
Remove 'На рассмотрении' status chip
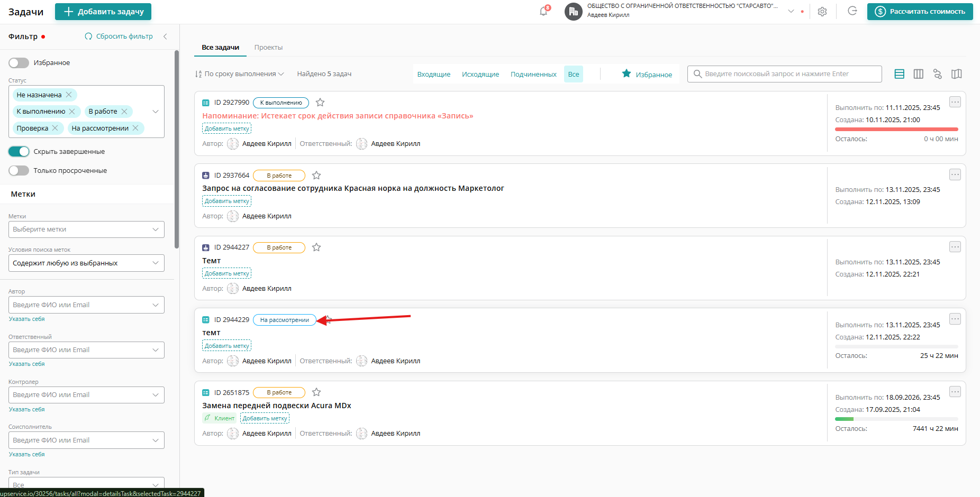tap(135, 128)
